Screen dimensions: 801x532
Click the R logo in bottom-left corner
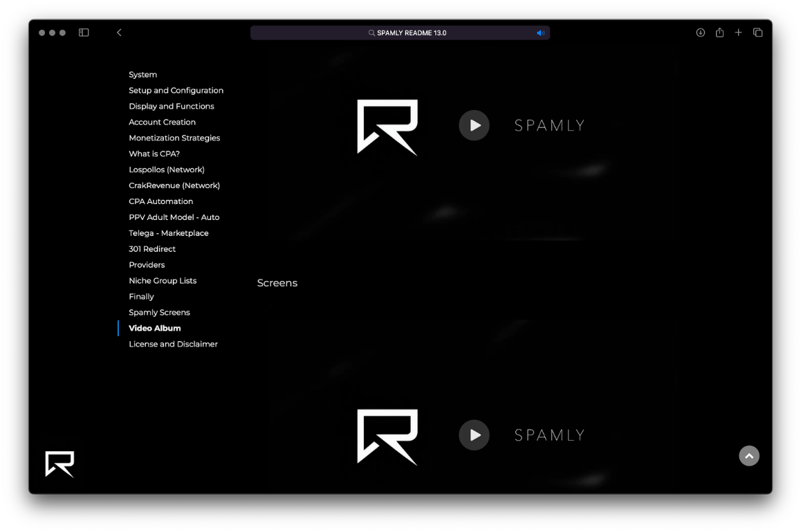[x=59, y=464]
